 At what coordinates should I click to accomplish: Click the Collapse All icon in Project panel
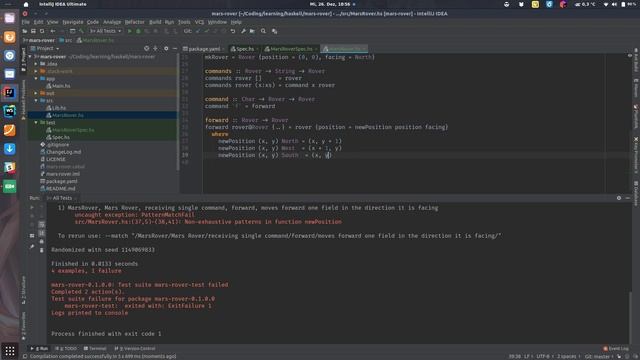pyautogui.click(x=156, y=48)
